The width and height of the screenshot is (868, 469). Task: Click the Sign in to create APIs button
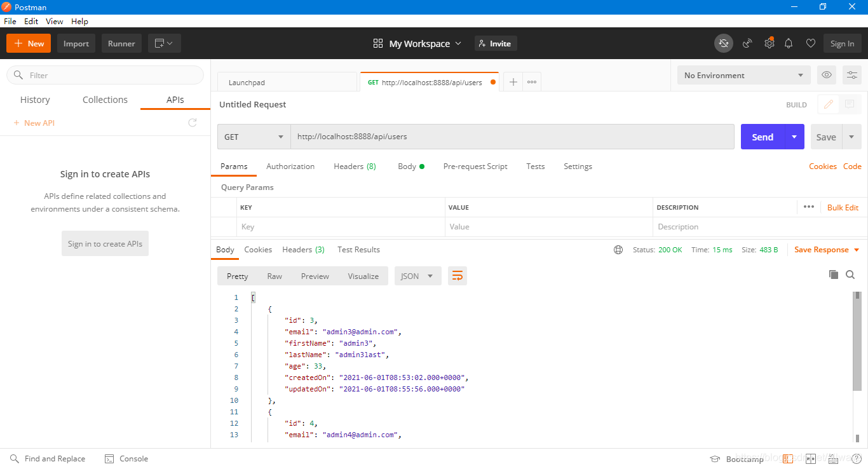[x=105, y=243]
